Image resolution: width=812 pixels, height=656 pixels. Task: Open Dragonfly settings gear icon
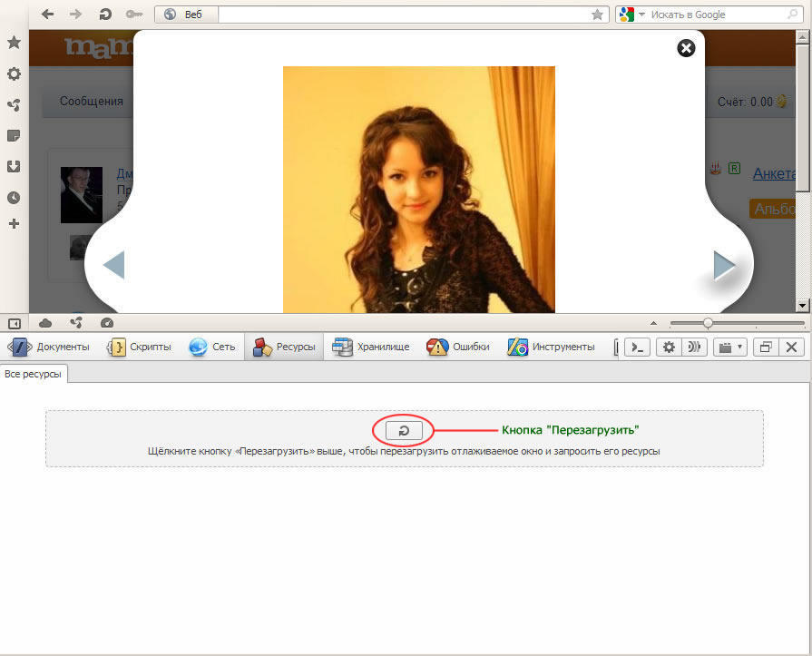point(670,347)
